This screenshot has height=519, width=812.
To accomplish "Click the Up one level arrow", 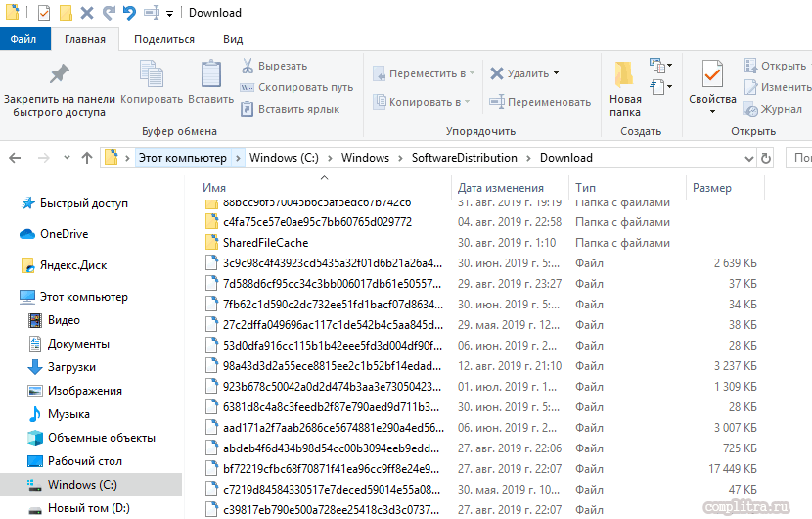I will click(x=87, y=158).
